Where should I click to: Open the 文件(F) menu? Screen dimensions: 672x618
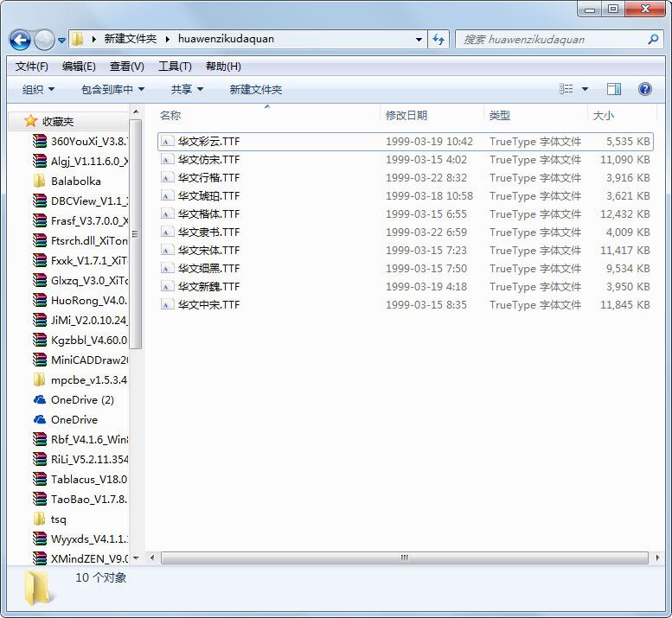point(31,67)
